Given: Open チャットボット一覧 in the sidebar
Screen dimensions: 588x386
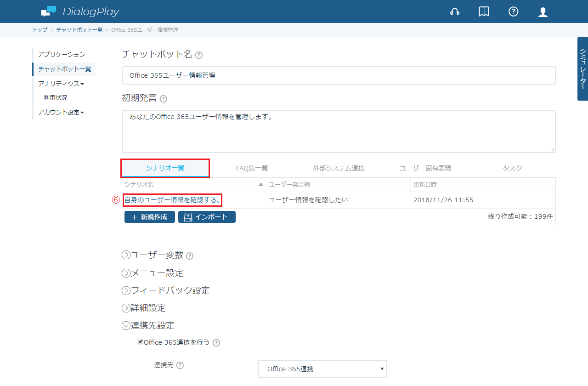Looking at the screenshot, I should [x=64, y=69].
